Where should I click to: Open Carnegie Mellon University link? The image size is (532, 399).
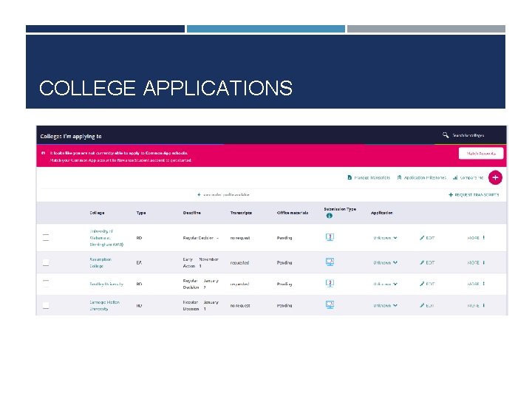point(104,305)
